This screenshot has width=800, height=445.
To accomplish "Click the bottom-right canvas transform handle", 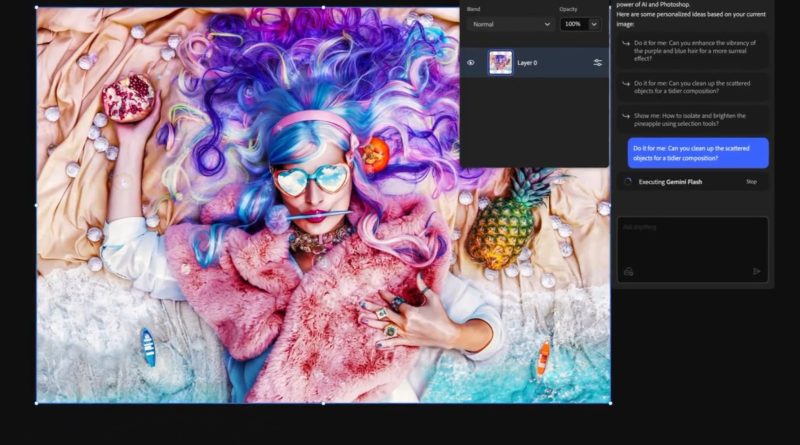I will point(610,403).
